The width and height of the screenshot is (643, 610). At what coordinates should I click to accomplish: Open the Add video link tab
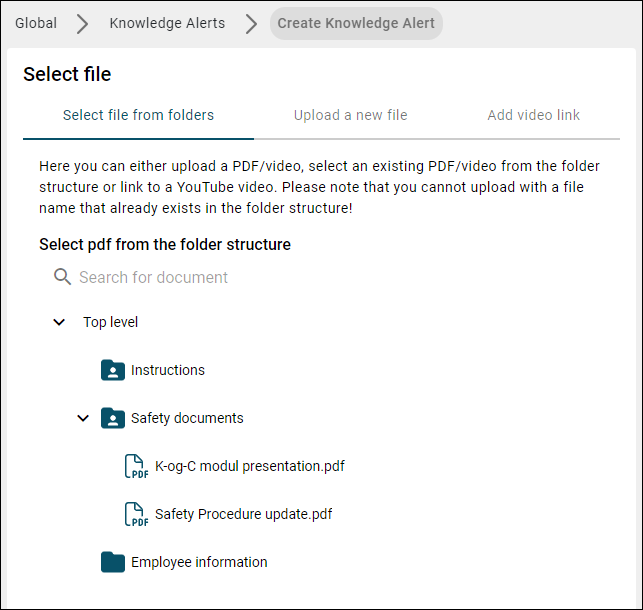(534, 115)
